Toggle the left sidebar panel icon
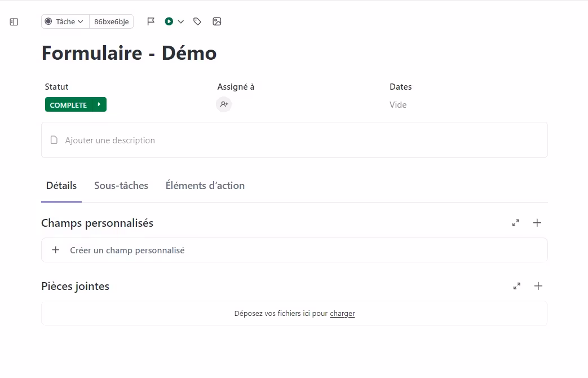588x378 pixels. (14, 22)
